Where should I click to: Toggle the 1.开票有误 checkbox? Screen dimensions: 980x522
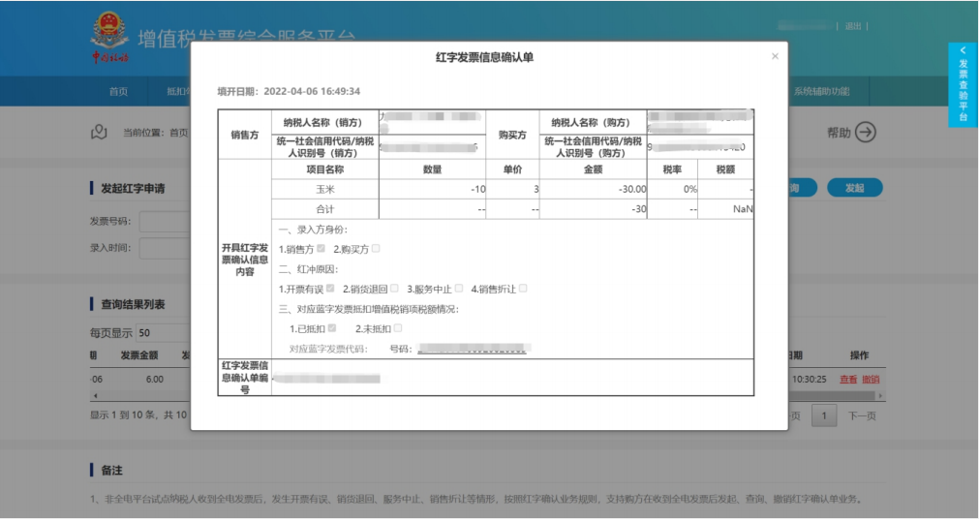pyautogui.click(x=330, y=289)
